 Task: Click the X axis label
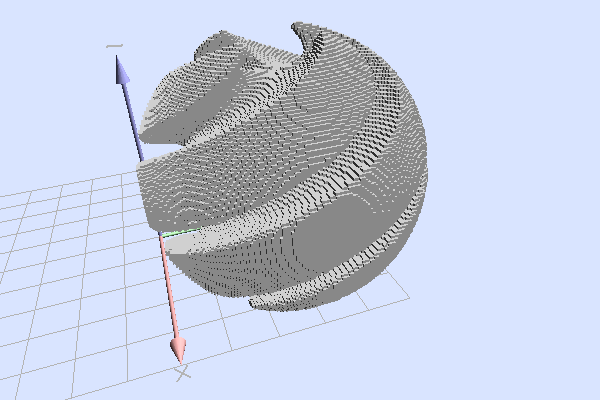point(183,373)
